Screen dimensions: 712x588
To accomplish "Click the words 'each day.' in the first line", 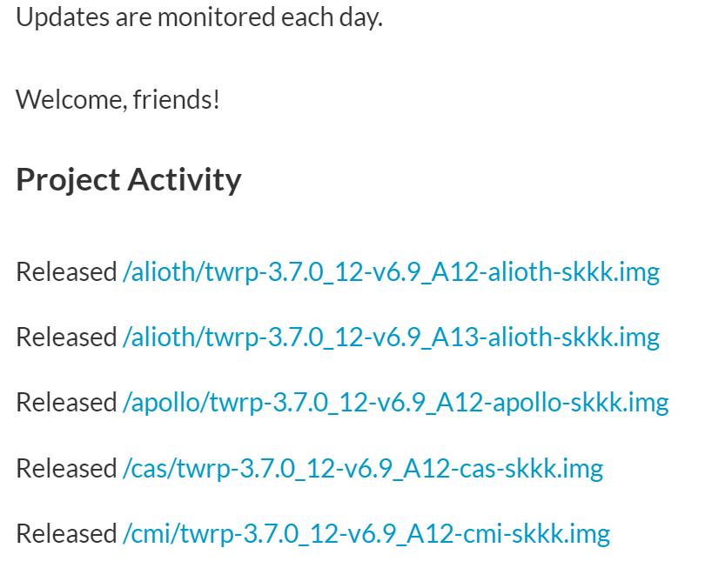I will point(332,18).
